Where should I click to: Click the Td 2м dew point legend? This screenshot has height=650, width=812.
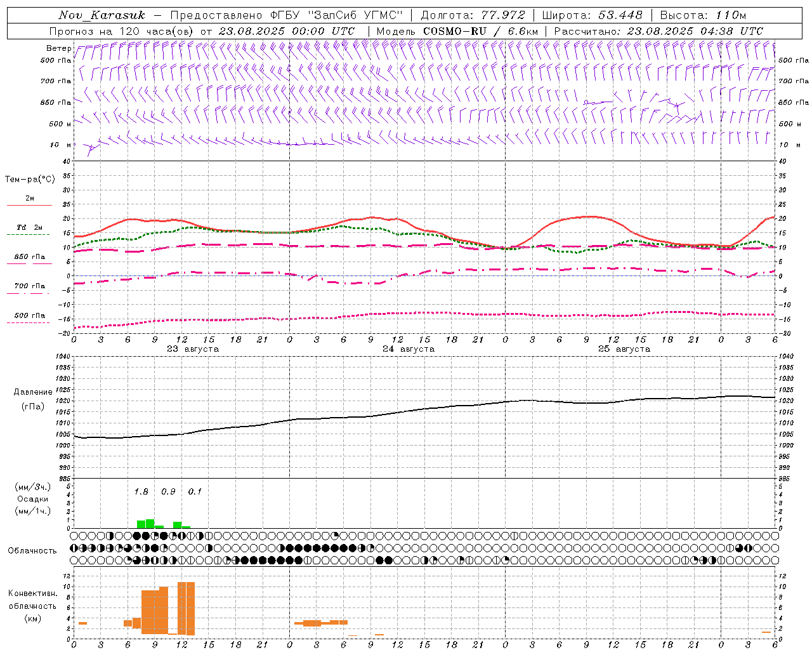point(29,227)
